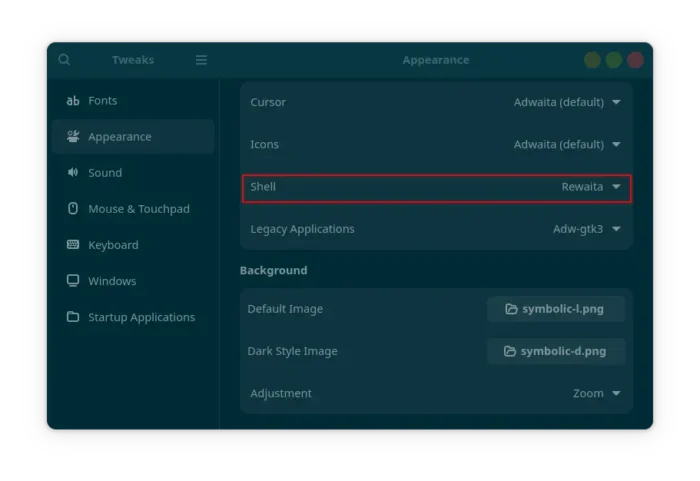The image size is (700, 481).
Task: Click the Windows monitor icon in sidebar
Action: coord(72,281)
